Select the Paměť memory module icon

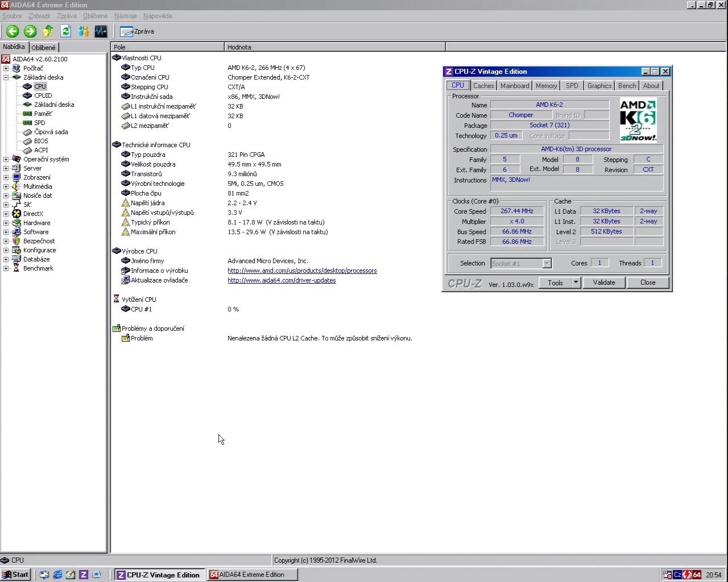click(x=27, y=114)
